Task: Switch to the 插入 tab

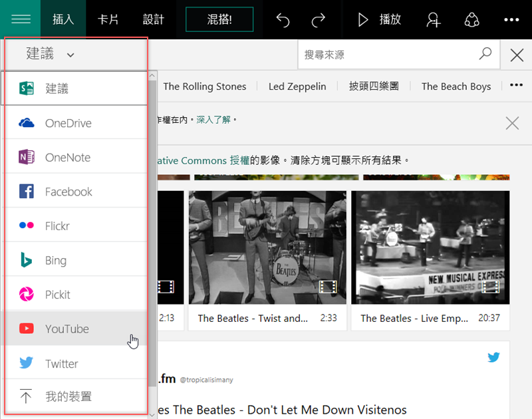Action: [x=63, y=19]
